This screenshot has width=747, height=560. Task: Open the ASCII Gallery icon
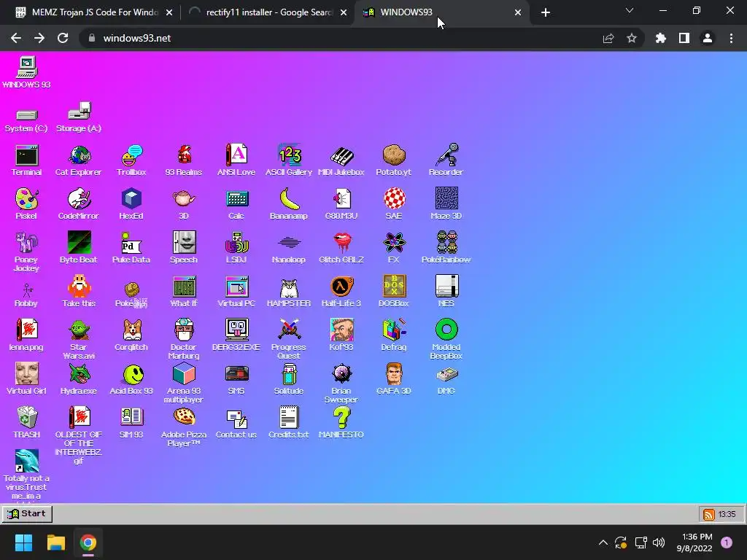[x=289, y=160]
